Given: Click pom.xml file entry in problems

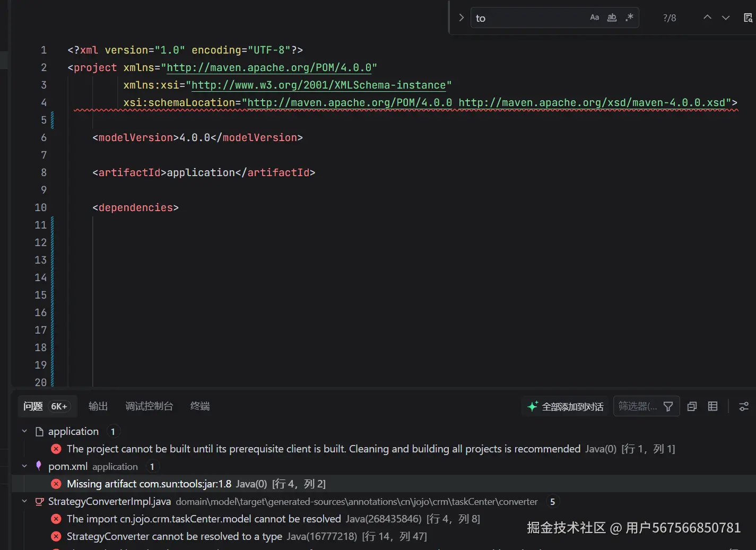Looking at the screenshot, I should [x=68, y=466].
